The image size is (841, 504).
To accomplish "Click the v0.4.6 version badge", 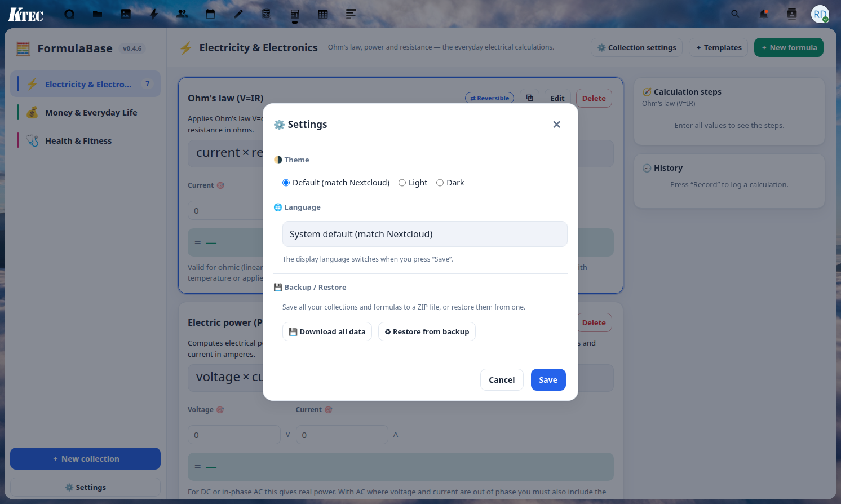I will 132,48.
